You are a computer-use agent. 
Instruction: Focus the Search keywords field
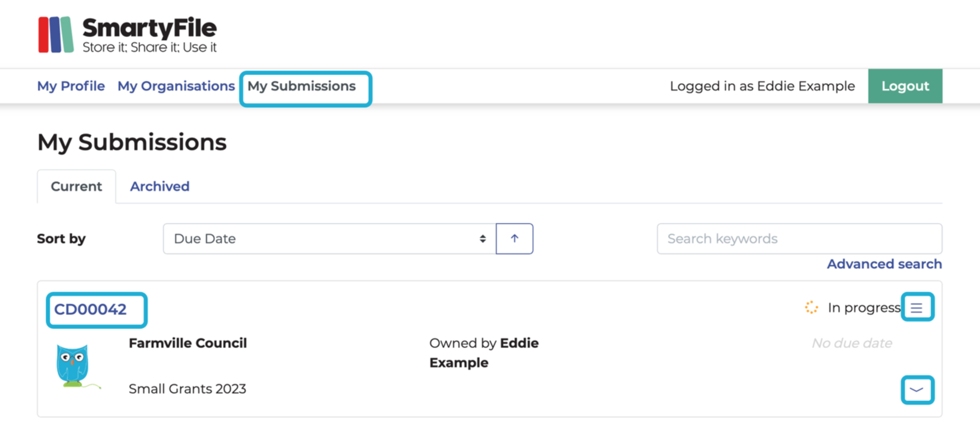point(799,238)
